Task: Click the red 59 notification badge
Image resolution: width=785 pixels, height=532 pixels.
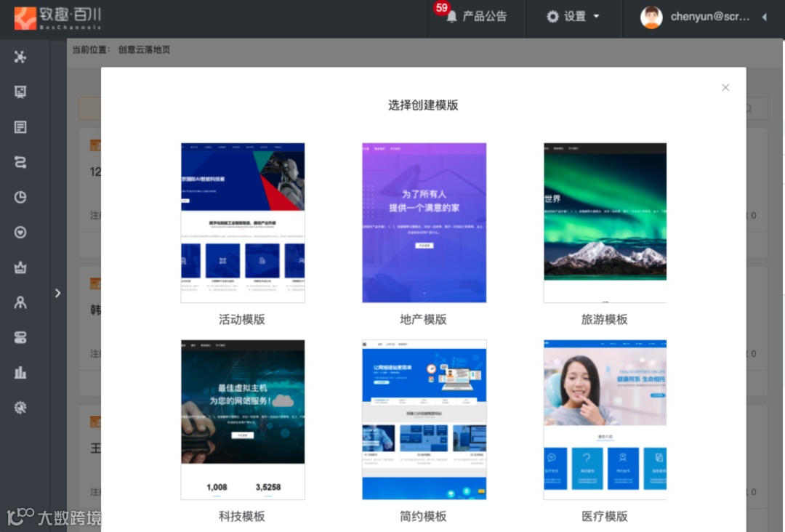Action: [442, 8]
